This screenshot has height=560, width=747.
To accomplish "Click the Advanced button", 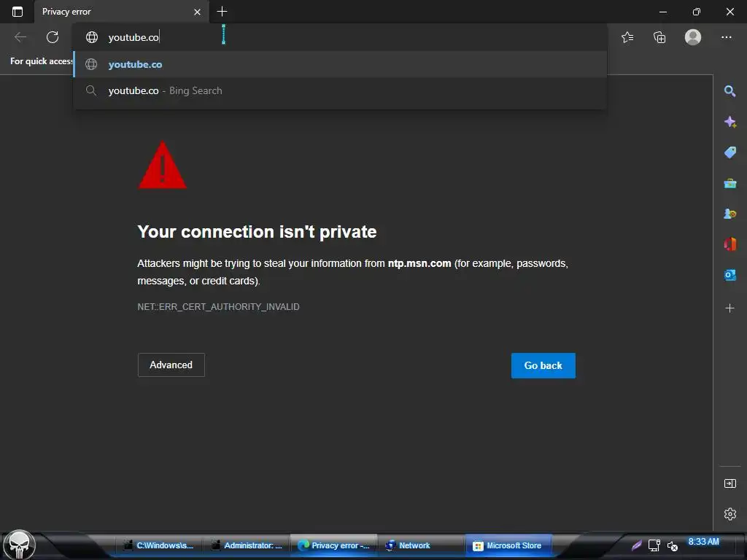I will [x=171, y=365].
